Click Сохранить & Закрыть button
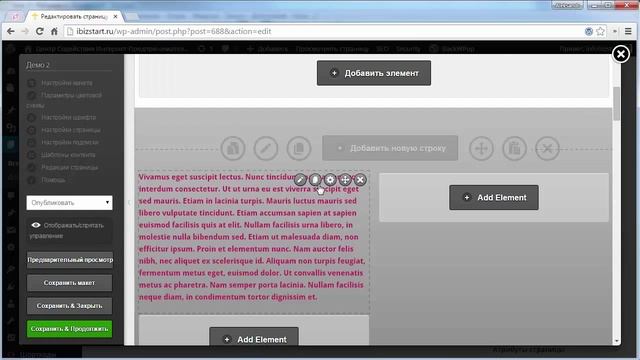The height and width of the screenshot is (360, 640). (69, 306)
